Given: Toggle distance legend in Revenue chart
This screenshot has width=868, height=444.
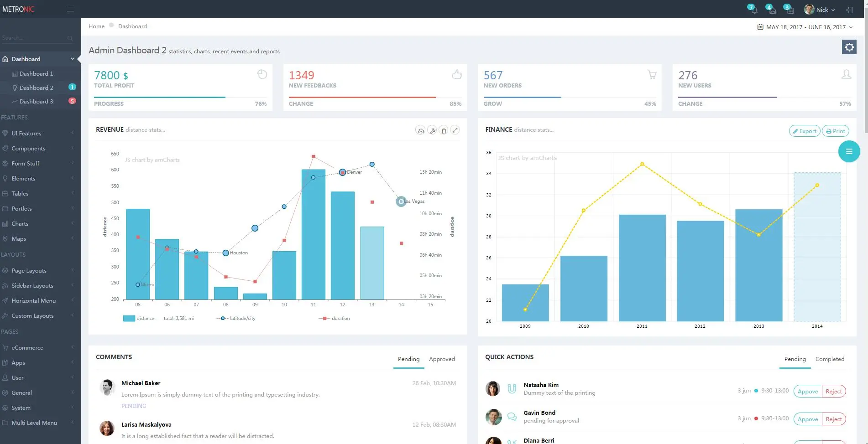Looking at the screenshot, I should 139,318.
